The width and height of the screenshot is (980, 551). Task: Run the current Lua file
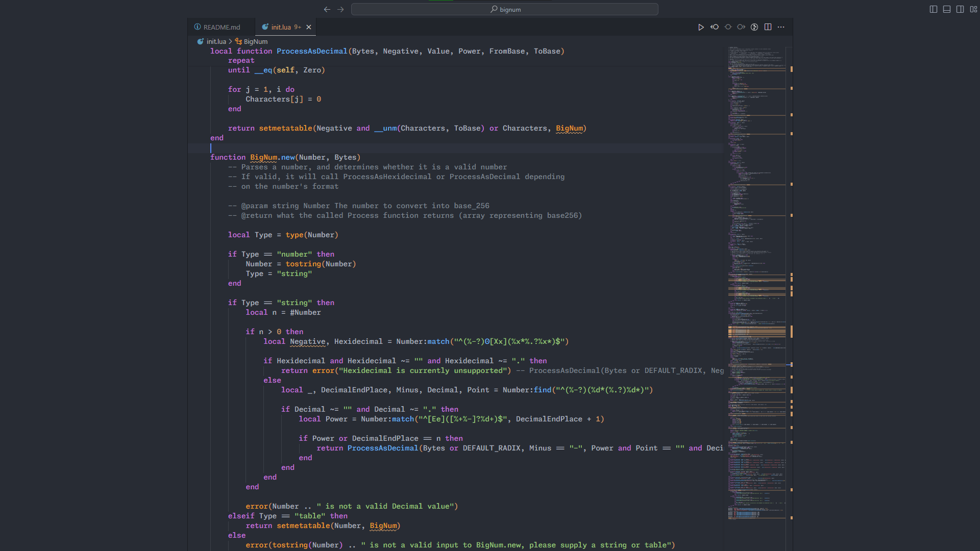point(701,27)
